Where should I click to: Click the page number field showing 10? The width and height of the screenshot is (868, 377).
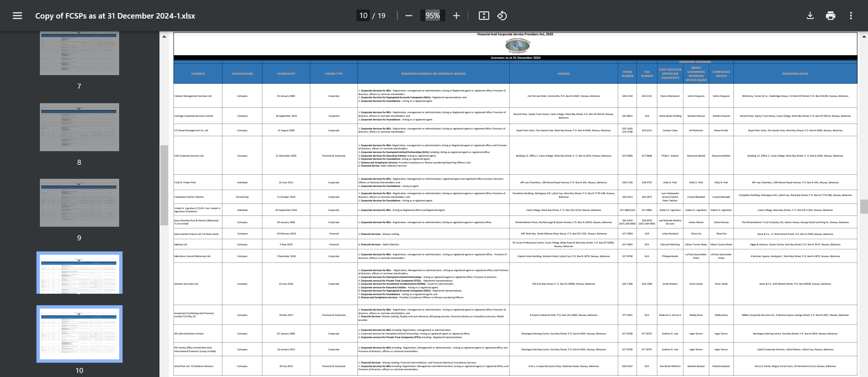[x=363, y=16]
